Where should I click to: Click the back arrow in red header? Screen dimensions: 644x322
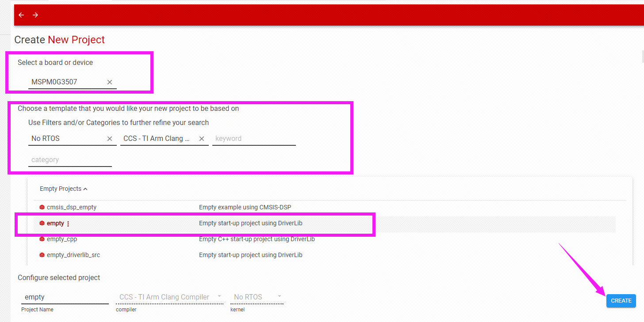pyautogui.click(x=21, y=15)
